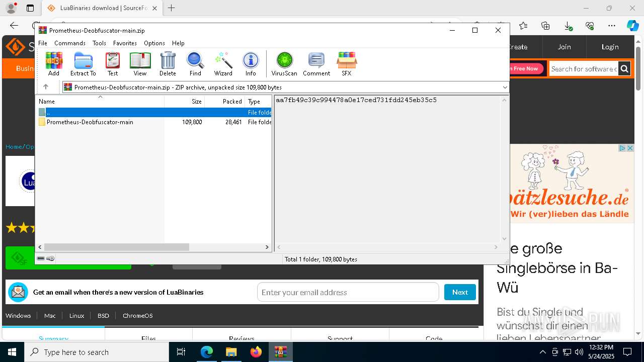
Task: Select the ChromeOS platform link
Action: click(x=137, y=316)
